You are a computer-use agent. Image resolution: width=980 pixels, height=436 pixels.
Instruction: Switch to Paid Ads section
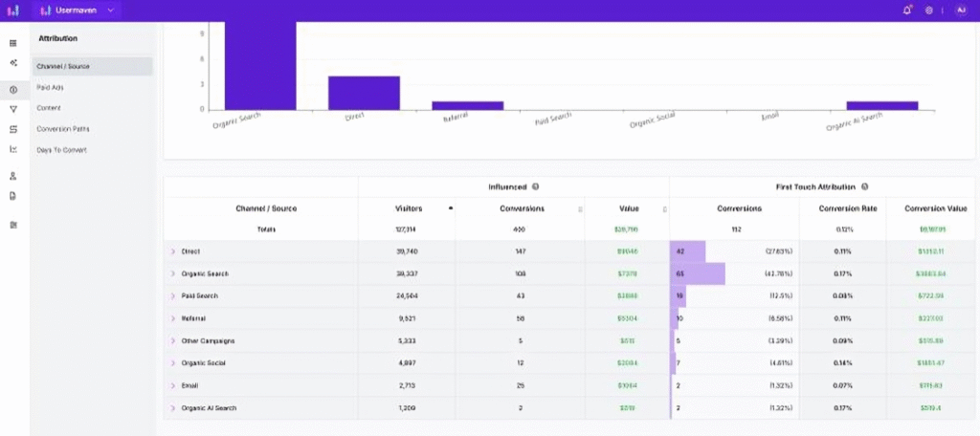point(50,87)
